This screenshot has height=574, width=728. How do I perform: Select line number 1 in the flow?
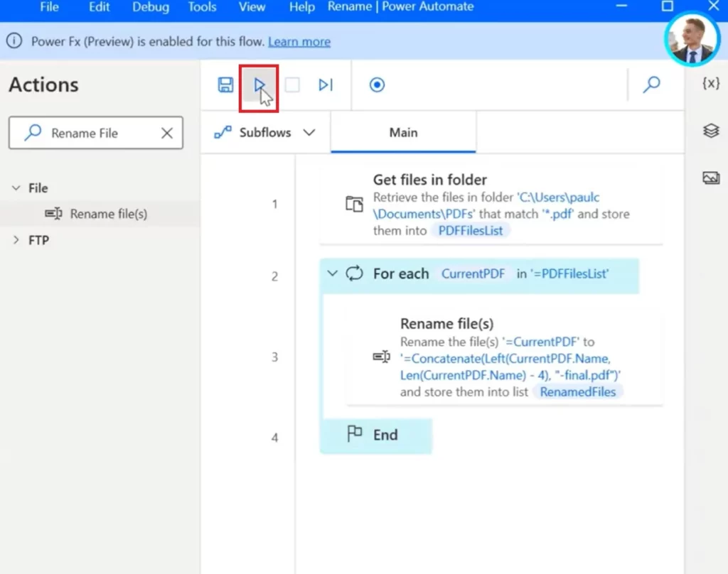275,204
